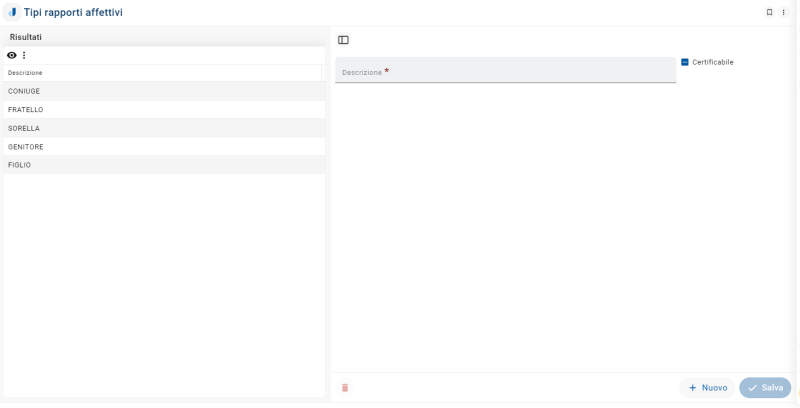Click the red trash delete icon

pos(345,388)
